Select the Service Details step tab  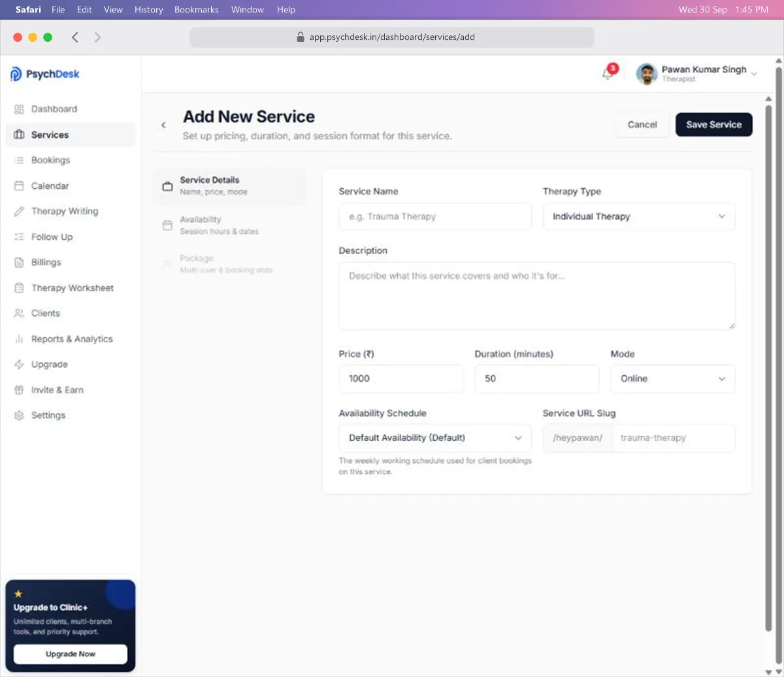pyautogui.click(x=229, y=186)
